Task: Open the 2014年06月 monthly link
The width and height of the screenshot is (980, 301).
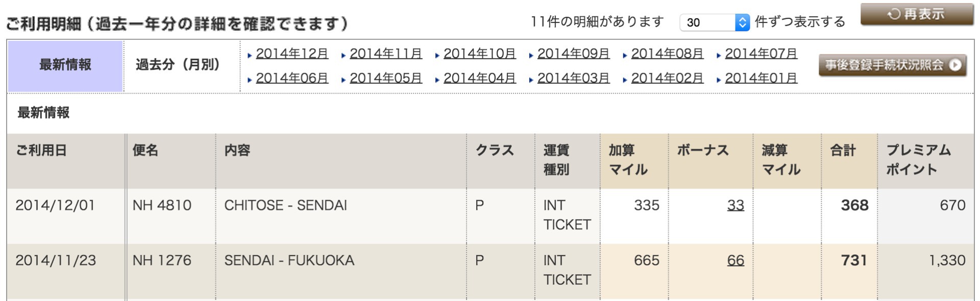Action: coord(291,78)
